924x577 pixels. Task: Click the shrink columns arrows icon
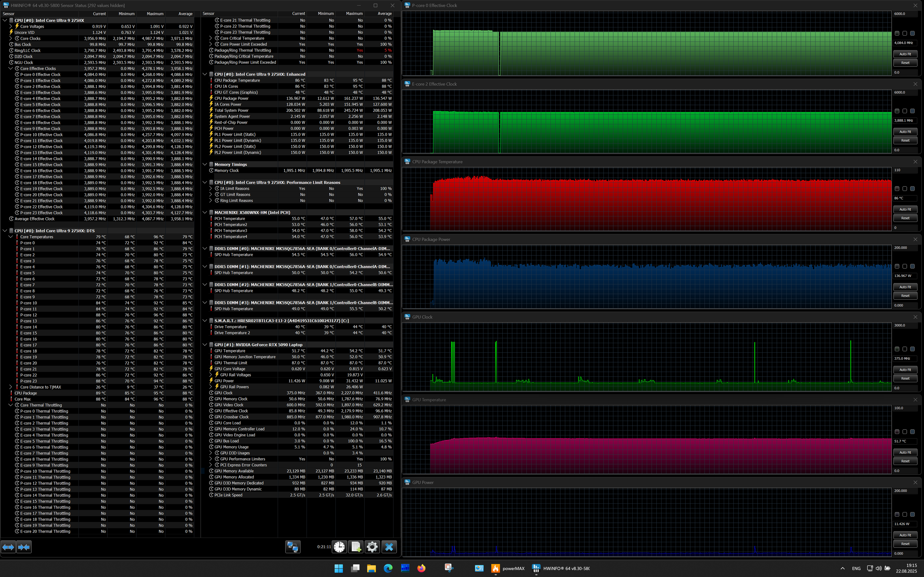(24, 547)
